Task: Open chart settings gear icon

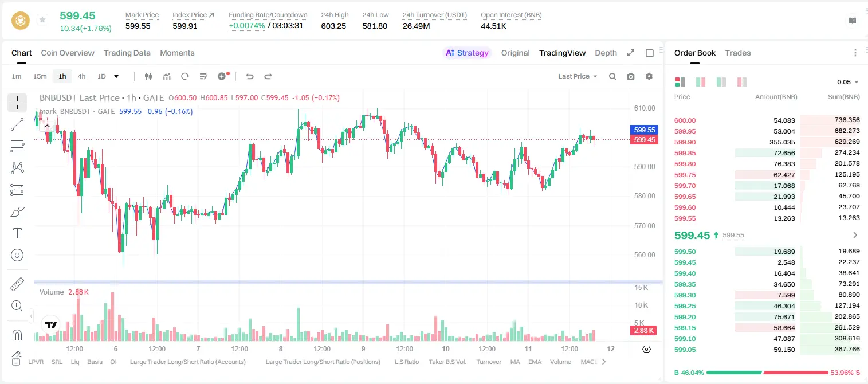Action: (x=649, y=76)
